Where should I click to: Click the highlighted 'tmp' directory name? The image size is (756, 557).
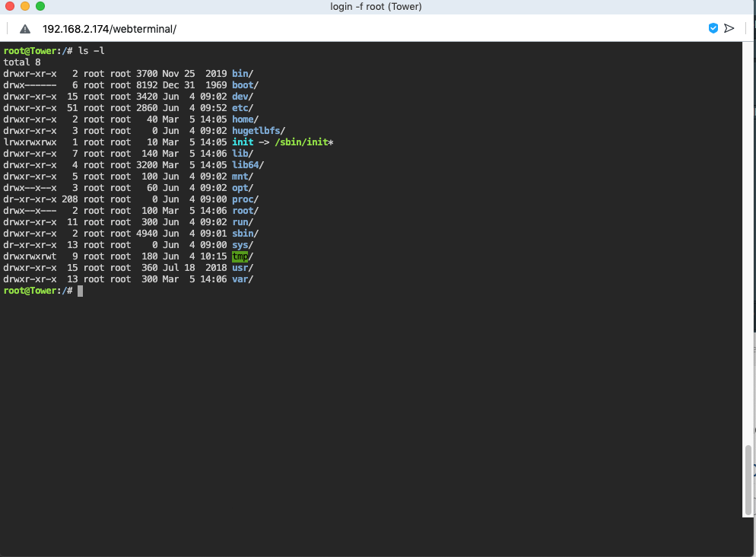tap(240, 256)
